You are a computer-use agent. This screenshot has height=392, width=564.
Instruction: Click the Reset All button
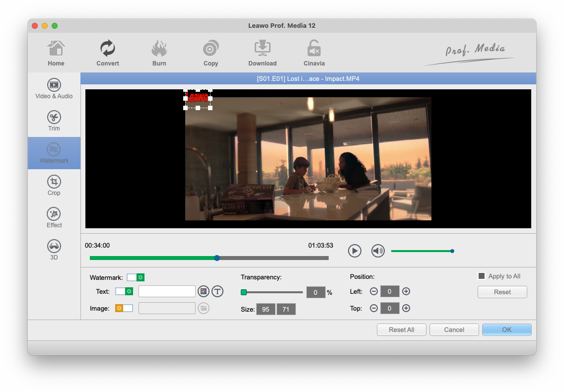pos(401,330)
